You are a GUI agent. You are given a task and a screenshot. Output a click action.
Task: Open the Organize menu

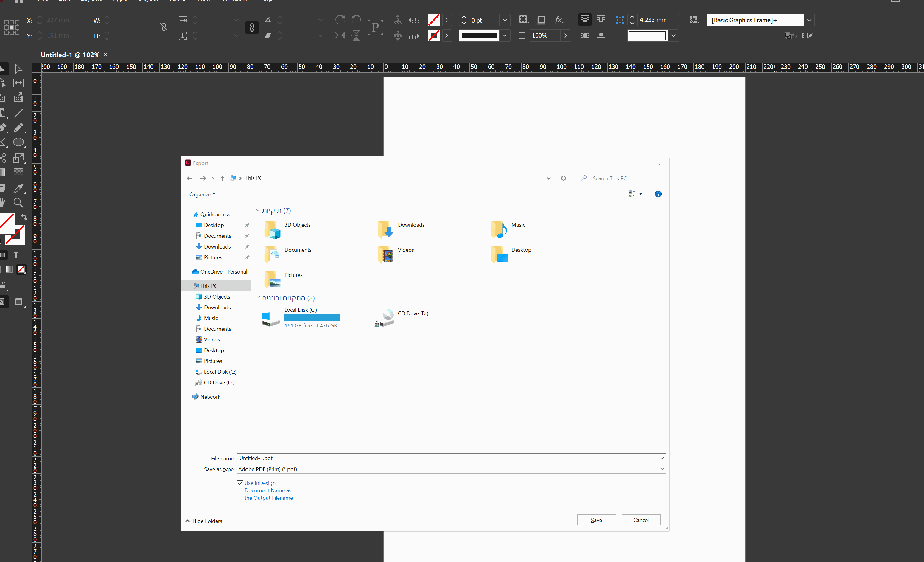pos(202,194)
